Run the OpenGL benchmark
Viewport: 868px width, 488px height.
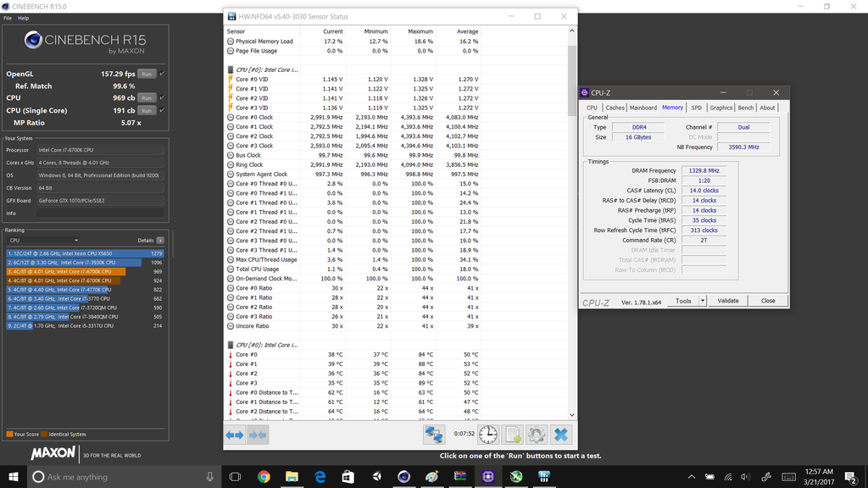click(x=147, y=74)
